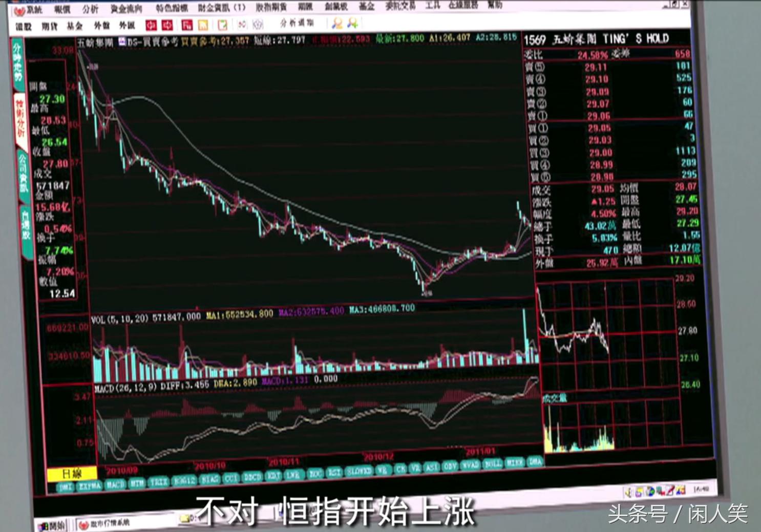Toggle the MACD indicator button
The height and width of the screenshot is (532, 761).
(x=117, y=484)
